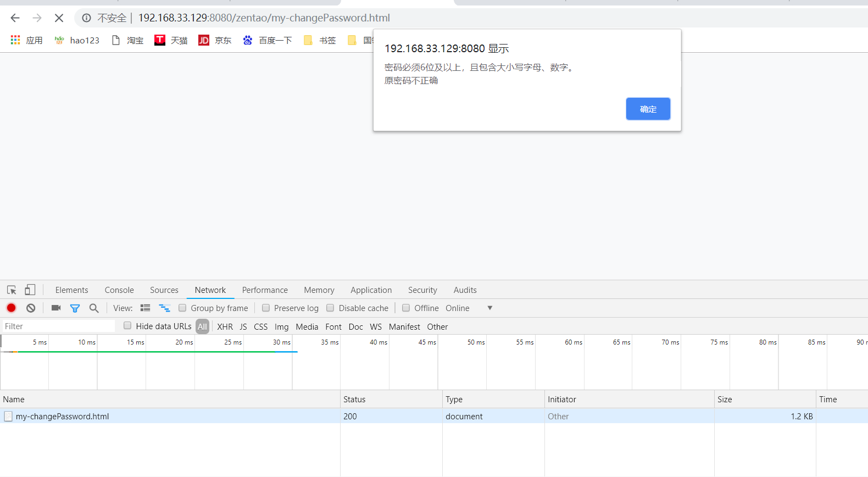
Task: Clear the network log
Action: click(x=31, y=308)
